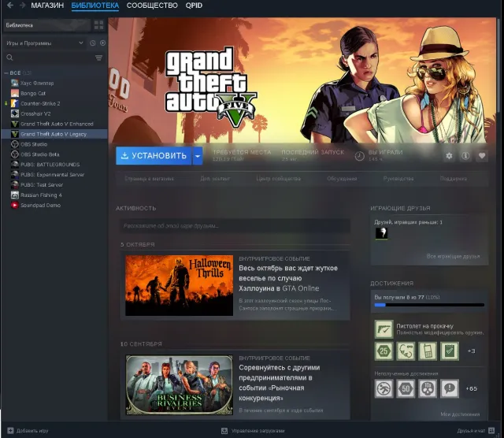
Task: Click the downloads manager icon
Action: click(224, 431)
